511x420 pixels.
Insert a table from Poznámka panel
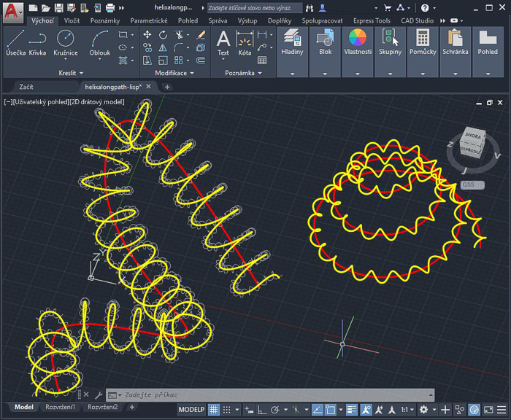(x=261, y=61)
